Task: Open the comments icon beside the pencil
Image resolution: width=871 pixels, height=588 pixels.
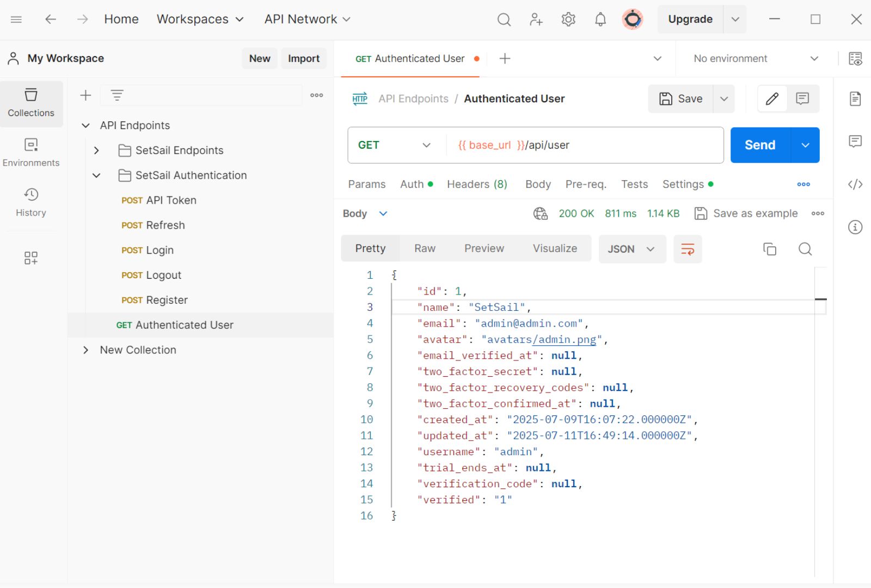Action: [802, 99]
